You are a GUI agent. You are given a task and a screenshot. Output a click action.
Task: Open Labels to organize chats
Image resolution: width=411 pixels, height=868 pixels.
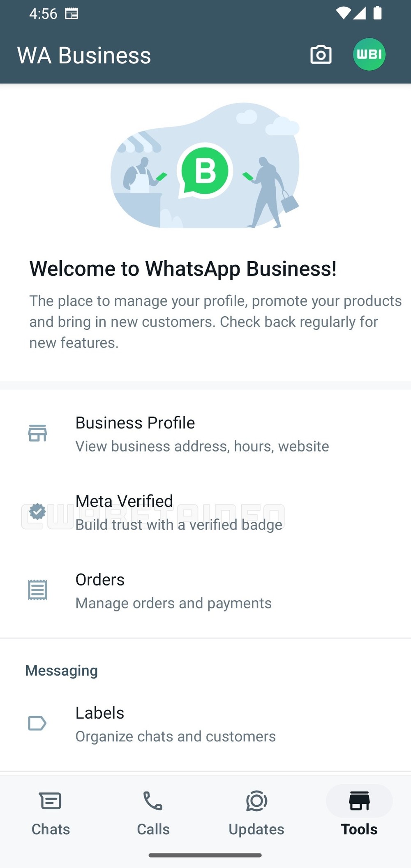coord(175,724)
